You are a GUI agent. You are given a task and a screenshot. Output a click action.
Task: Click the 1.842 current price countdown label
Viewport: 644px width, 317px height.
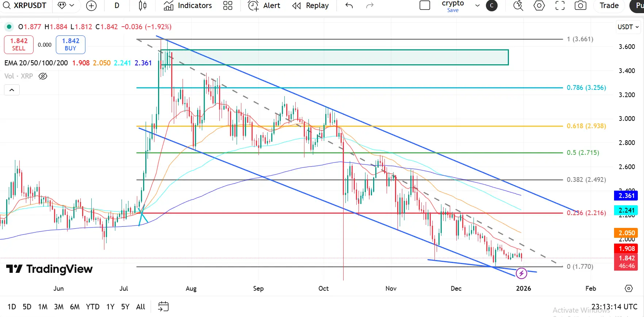(x=626, y=262)
